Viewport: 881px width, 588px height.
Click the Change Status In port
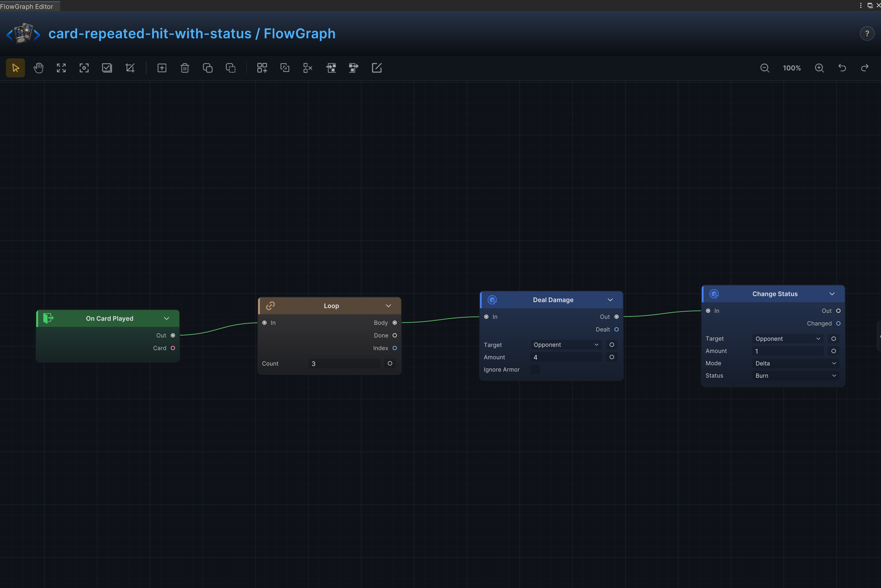pos(708,310)
